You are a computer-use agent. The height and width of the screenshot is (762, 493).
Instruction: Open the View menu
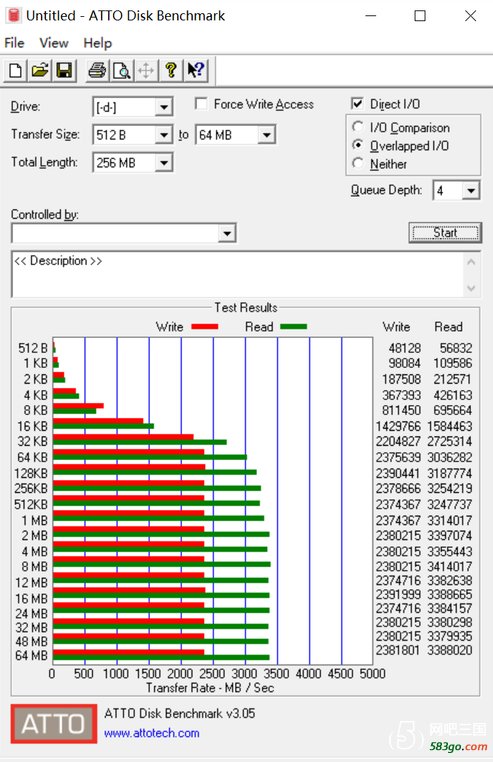point(53,43)
